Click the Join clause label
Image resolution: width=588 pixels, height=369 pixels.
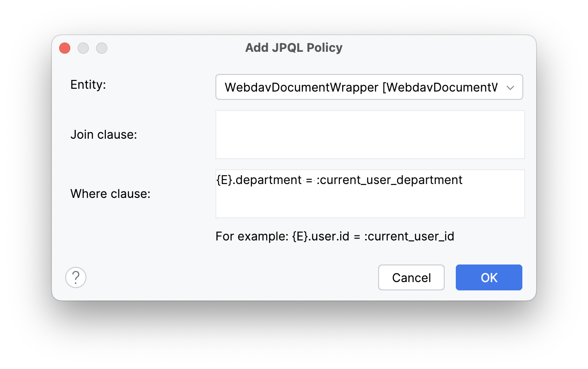pos(104,134)
